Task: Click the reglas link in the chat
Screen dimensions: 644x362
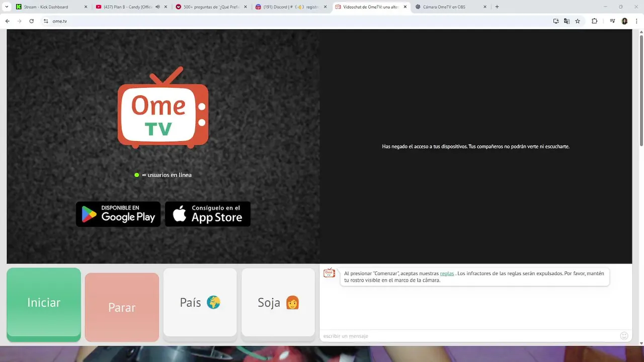Action: pyautogui.click(x=447, y=274)
